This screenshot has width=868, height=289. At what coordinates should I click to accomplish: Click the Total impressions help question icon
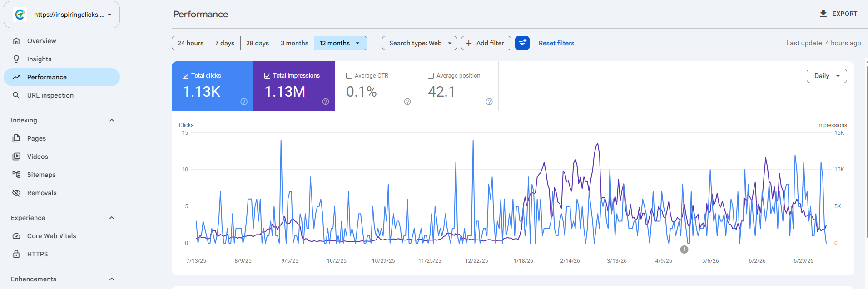point(326,102)
